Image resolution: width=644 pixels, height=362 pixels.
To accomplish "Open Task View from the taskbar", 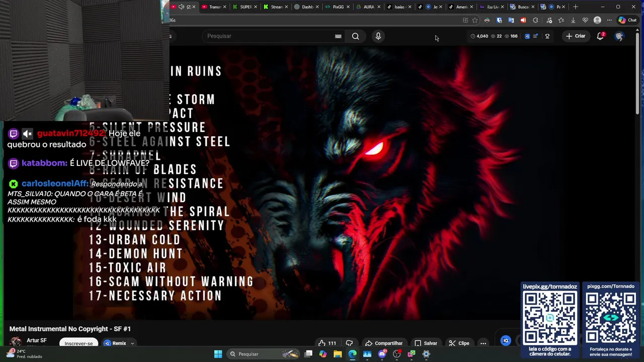I will pos(308,354).
